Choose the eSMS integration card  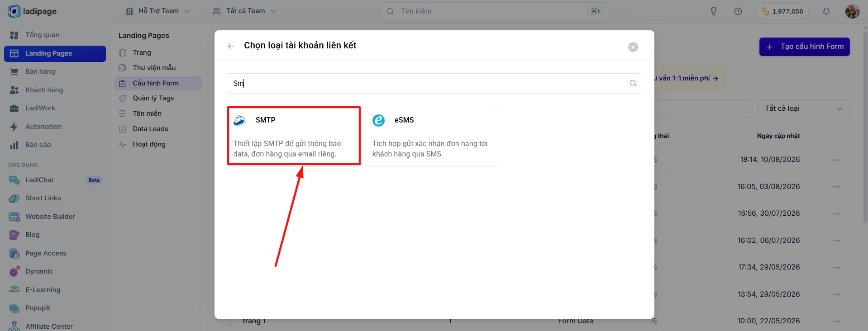[432, 136]
